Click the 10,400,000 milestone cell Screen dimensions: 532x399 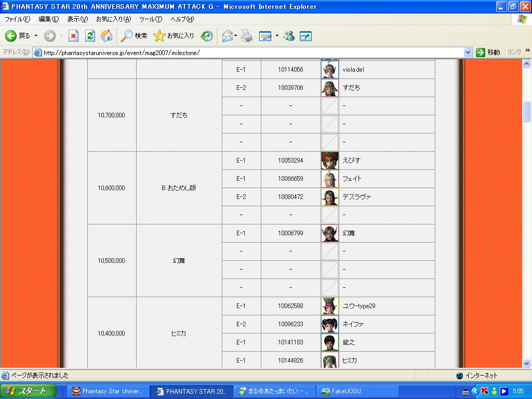coord(112,333)
